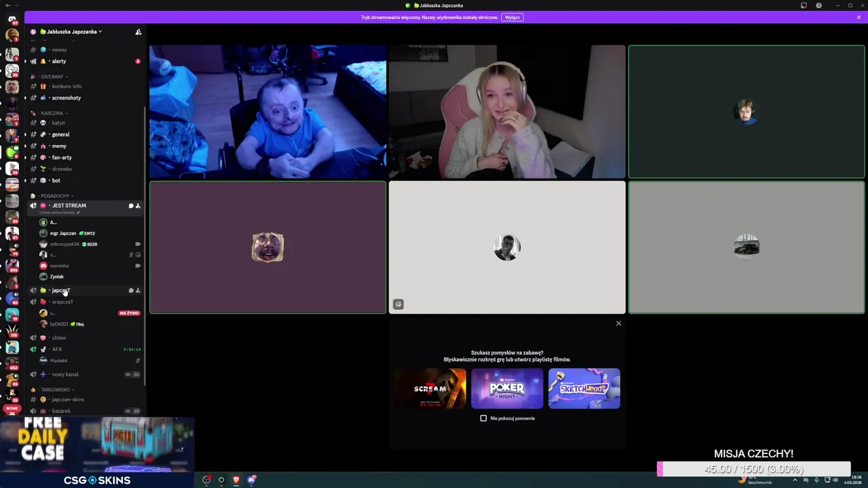Click the invite people icon in server header
The image size is (868, 488).
[138, 32]
